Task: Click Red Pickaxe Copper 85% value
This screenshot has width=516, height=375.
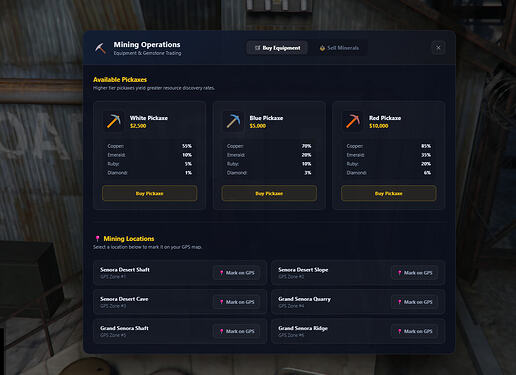Action: (426, 146)
